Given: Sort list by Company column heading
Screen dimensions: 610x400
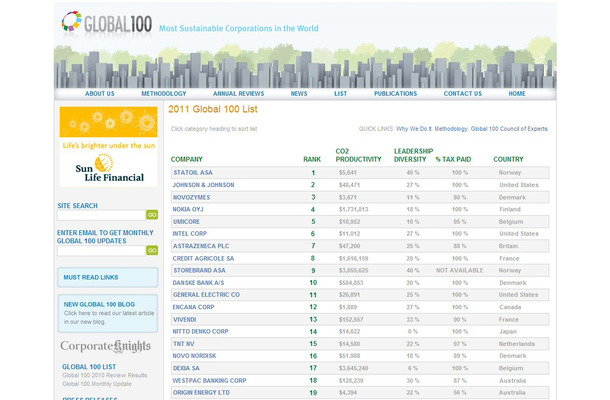Looking at the screenshot, I should (x=187, y=159).
